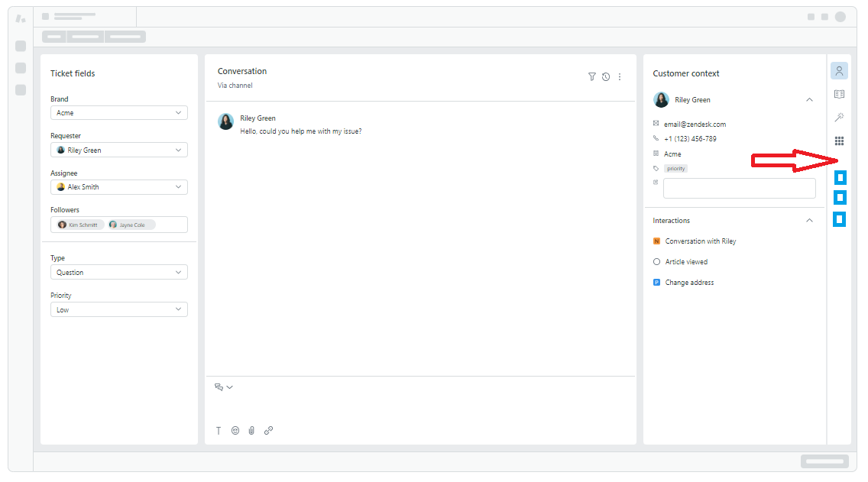Insert a link with the chain icon
Screen dimensions: 868x482
click(268, 431)
